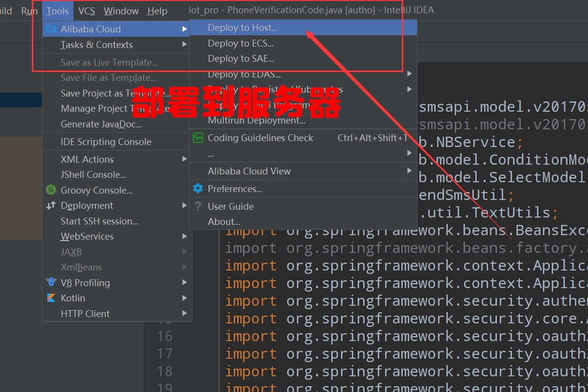Choose Deploy to ECS
The image size is (588, 392).
(303, 43)
